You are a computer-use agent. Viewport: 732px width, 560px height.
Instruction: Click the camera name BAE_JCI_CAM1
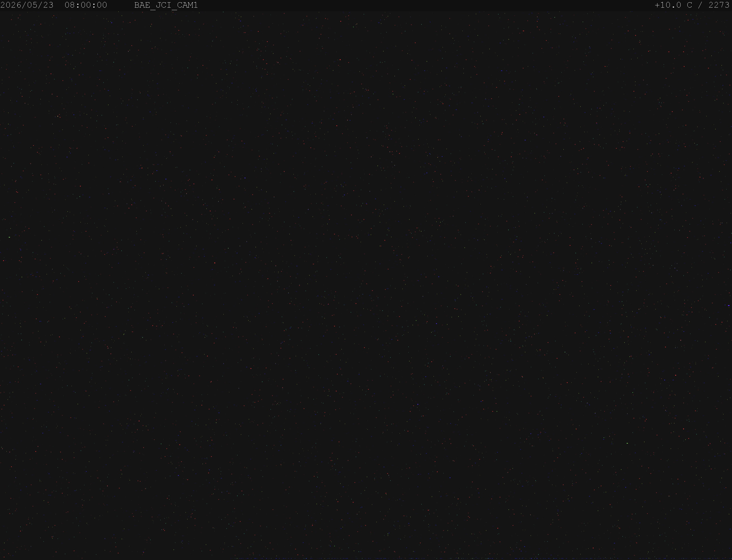pyautogui.click(x=166, y=6)
